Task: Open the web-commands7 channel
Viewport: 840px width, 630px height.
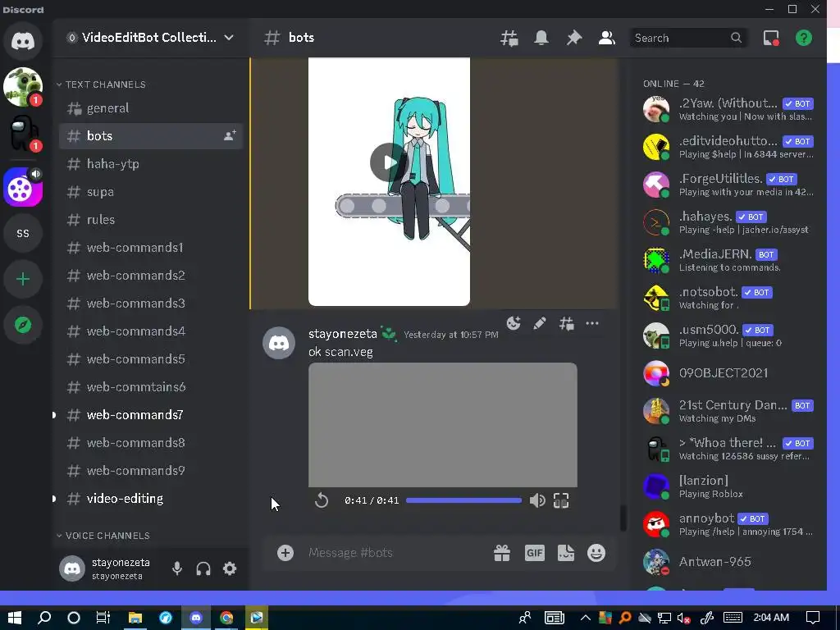Action: tap(151, 414)
